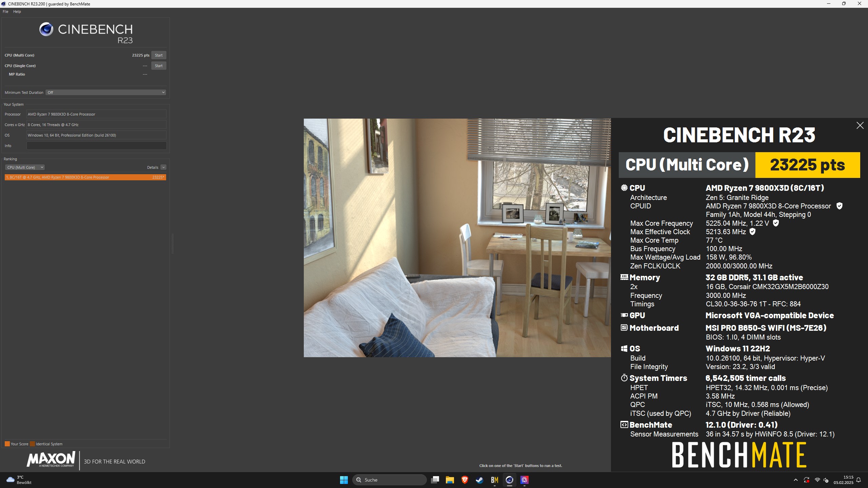Click the MP Ratio label

pos(17,74)
